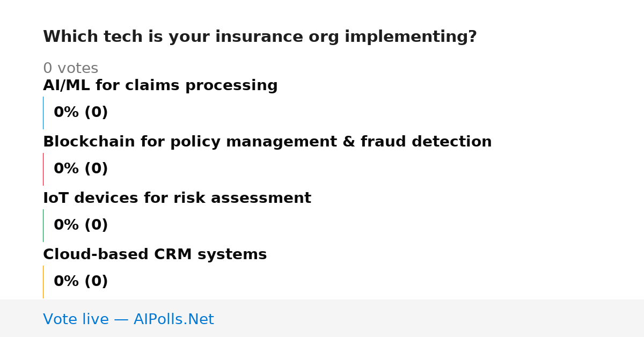The image size is (644, 337).
Task: Choose Cloud-based CRM systems option
Action: (x=155, y=255)
